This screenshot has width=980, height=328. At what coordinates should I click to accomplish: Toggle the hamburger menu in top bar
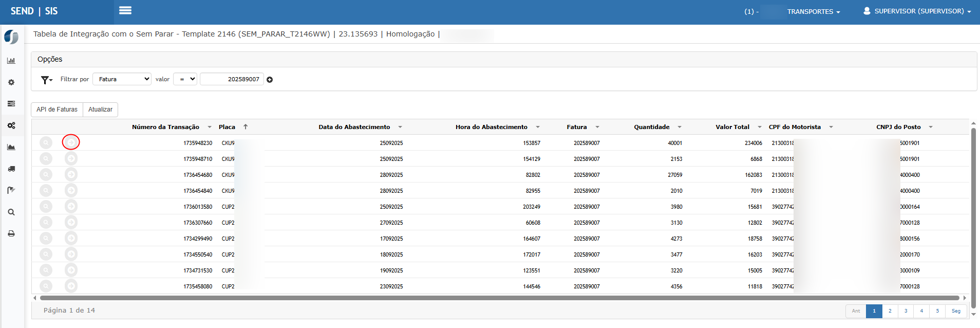pos(125,11)
